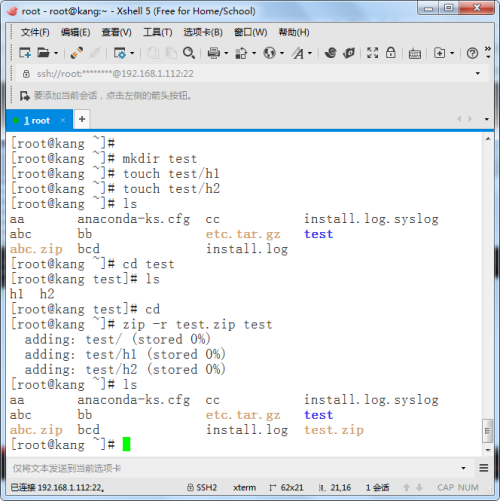Click the file transfer icon

(x=241, y=53)
